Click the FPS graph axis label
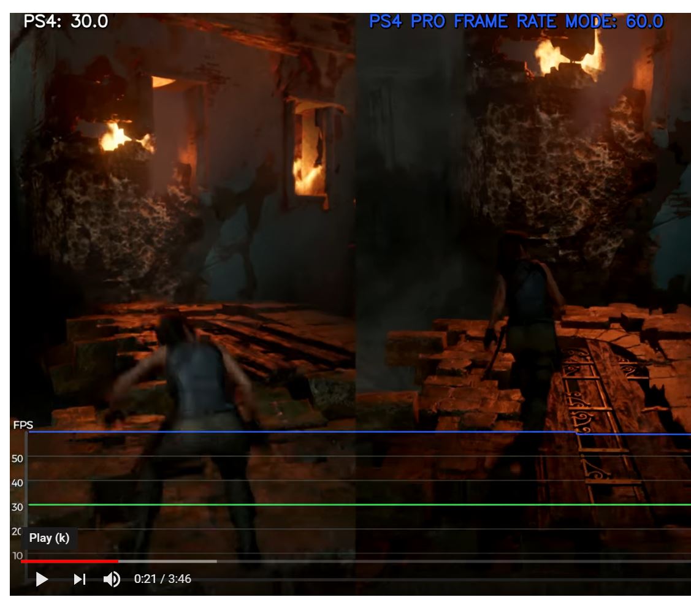Viewport: 691px width, 616px height. 23,425
